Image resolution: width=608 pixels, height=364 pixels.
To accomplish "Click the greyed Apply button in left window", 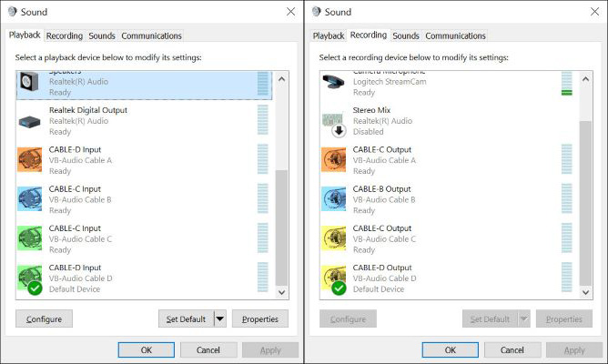I will pos(270,350).
